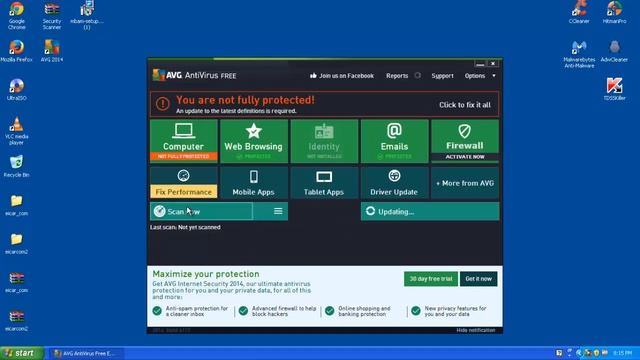The width and height of the screenshot is (640, 360).
Task: Select the Mozilla Firefox desktop icon
Action: pos(16,51)
